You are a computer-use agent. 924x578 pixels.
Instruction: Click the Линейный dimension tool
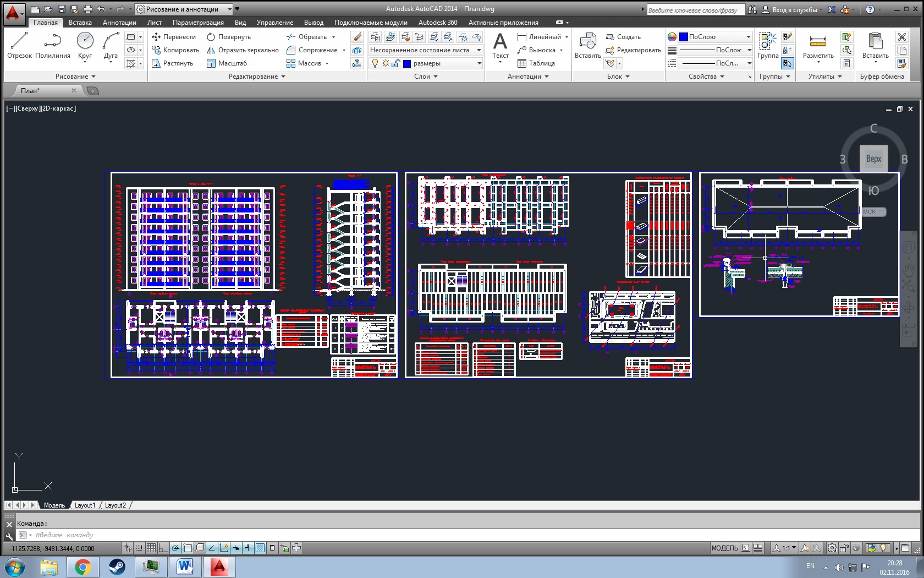[x=539, y=37]
